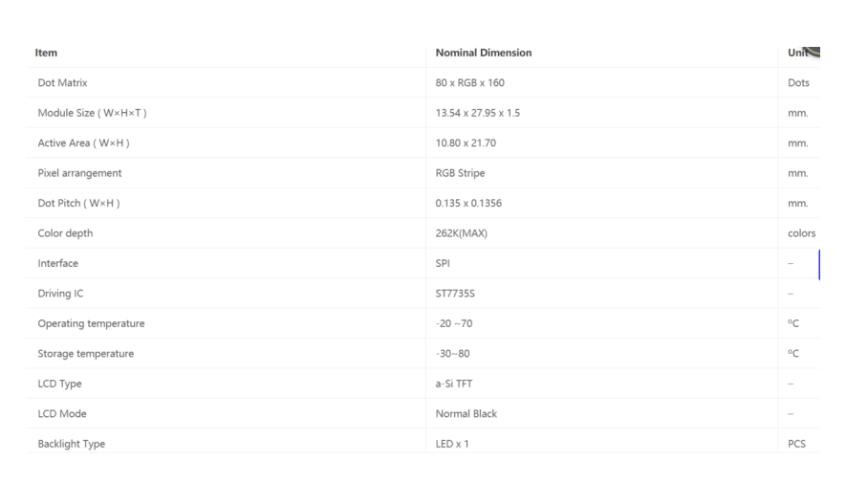This screenshot has height=483, width=868.
Task: Click the RGB Stripe cell
Action: [x=460, y=173]
